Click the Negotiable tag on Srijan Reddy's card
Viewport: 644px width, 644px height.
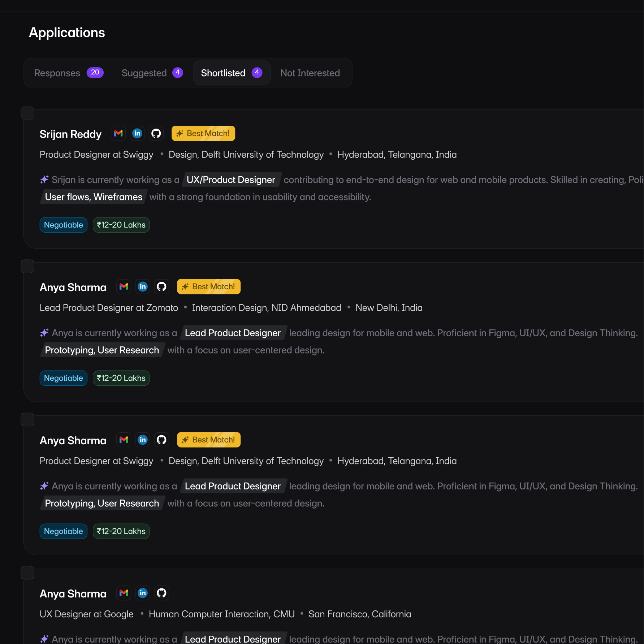pyautogui.click(x=63, y=225)
